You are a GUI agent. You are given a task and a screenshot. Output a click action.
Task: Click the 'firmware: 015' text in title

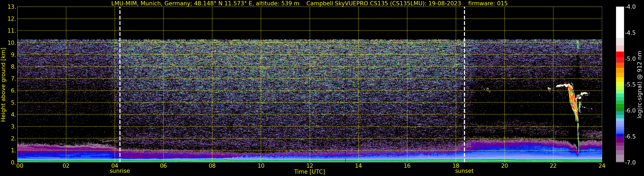tap(488, 3)
